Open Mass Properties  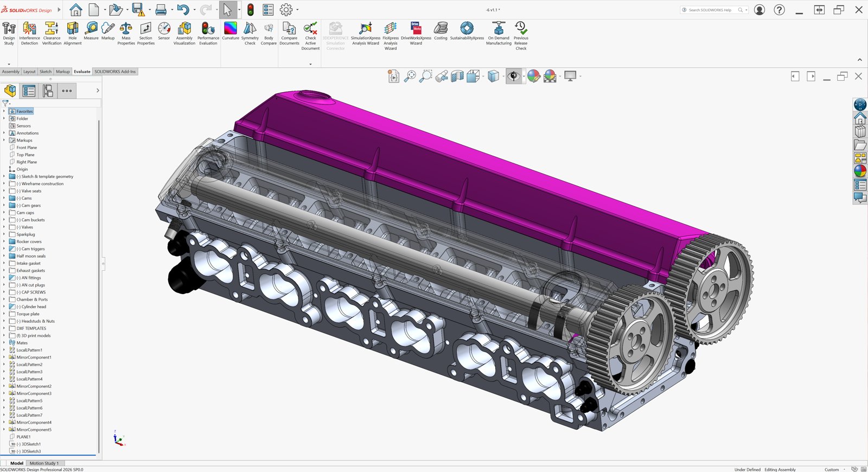[x=126, y=34]
